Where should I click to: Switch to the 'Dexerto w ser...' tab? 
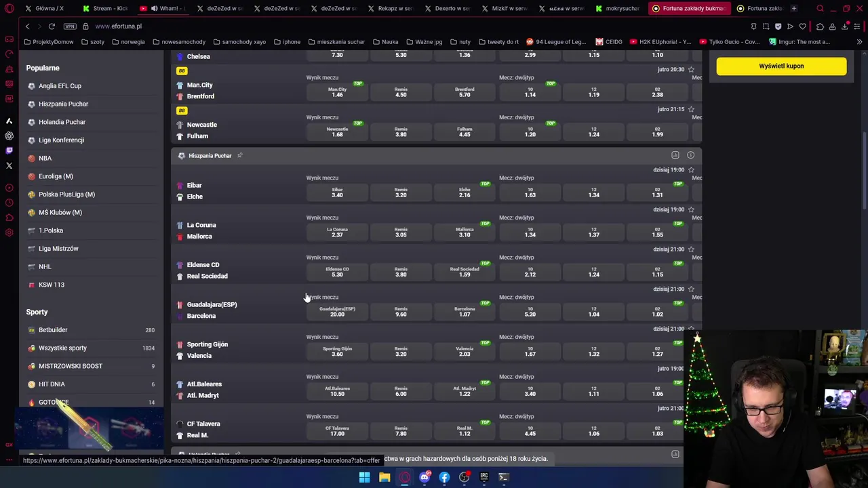coord(448,9)
